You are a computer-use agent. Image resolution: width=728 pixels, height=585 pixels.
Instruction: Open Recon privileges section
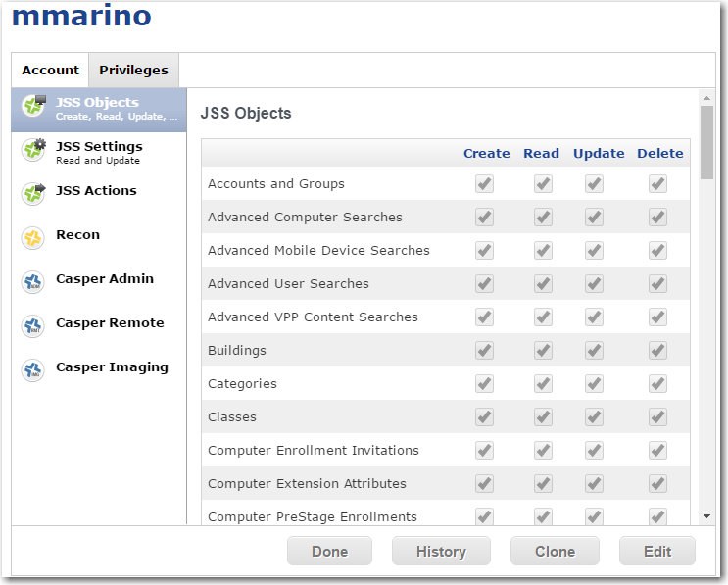click(x=99, y=238)
